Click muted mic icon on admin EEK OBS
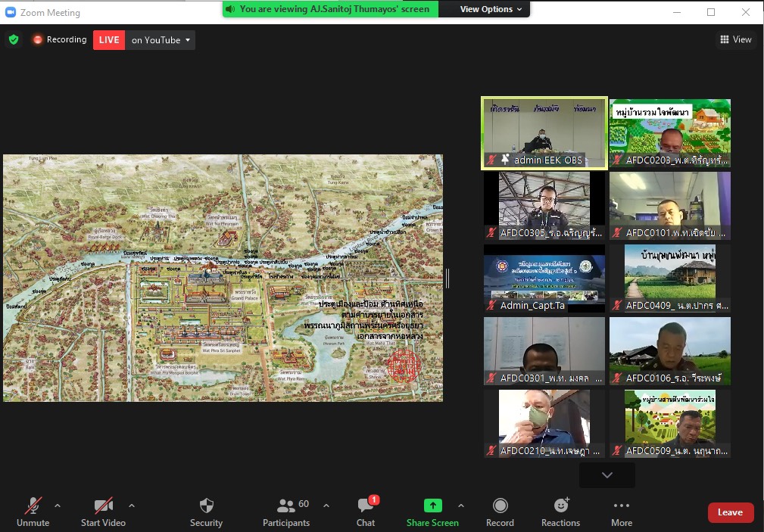764x532 pixels. coord(491,160)
